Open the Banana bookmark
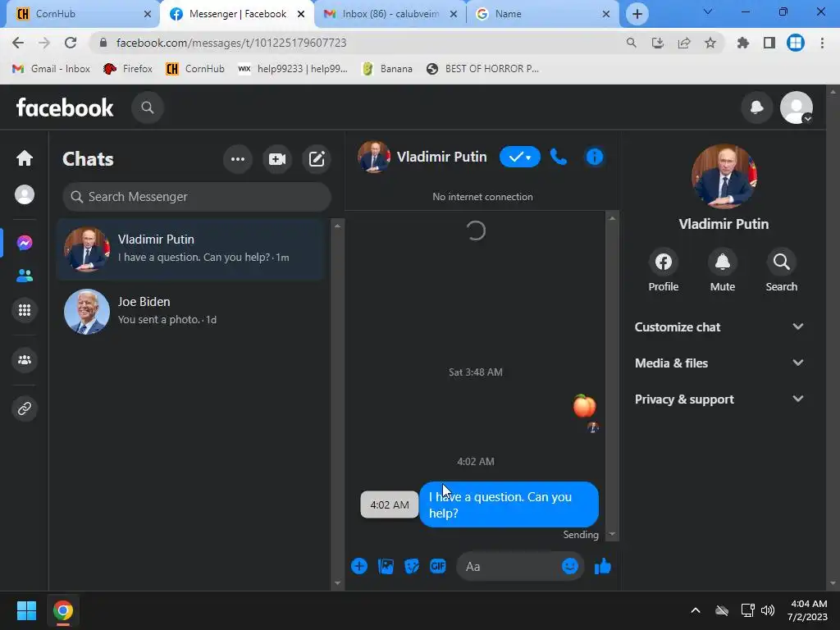The width and height of the screenshot is (840, 630). (387, 69)
